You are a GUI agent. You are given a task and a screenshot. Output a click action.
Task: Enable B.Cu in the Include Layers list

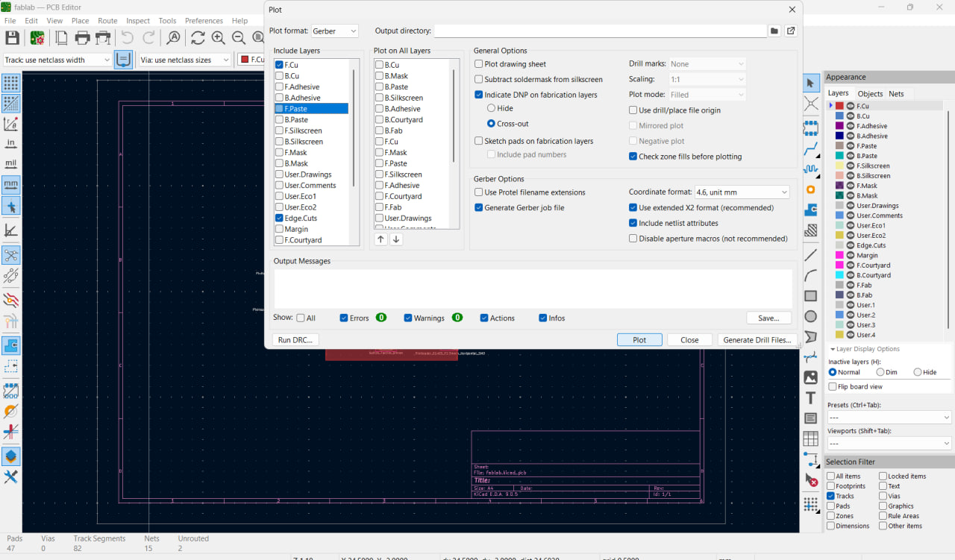tap(279, 76)
